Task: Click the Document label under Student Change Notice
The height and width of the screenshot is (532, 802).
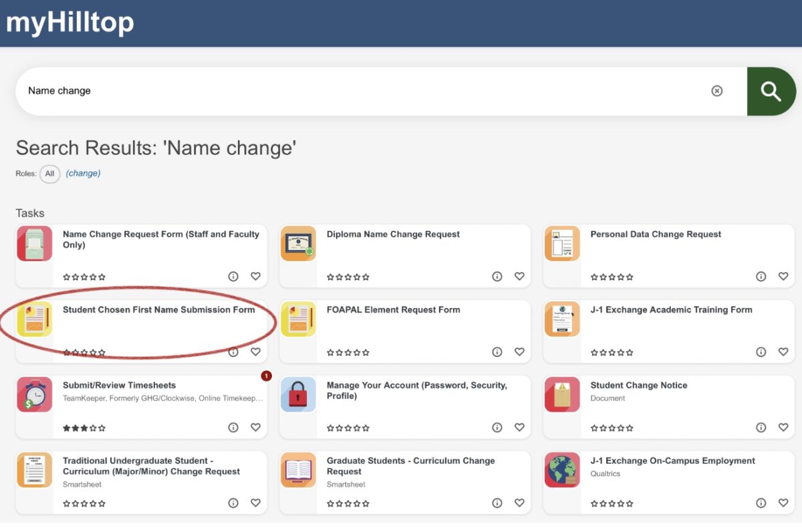Action: point(608,398)
